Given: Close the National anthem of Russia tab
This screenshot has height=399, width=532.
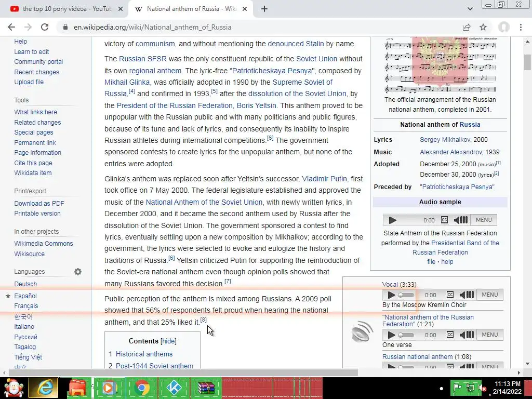Looking at the screenshot, I should tap(245, 9).
